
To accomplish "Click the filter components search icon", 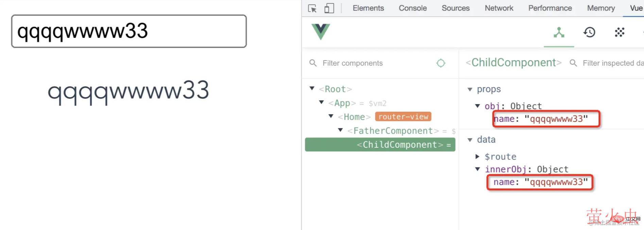I will click(313, 63).
